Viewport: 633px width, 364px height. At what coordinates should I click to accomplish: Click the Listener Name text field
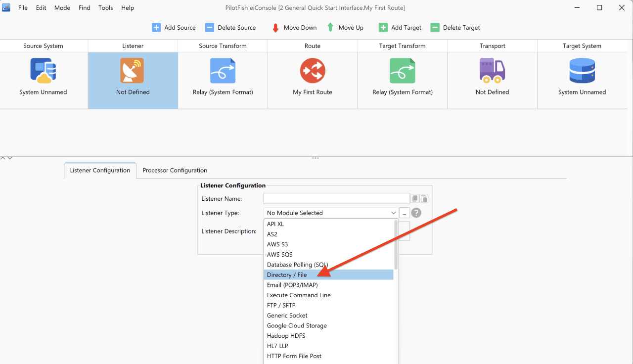(336, 199)
